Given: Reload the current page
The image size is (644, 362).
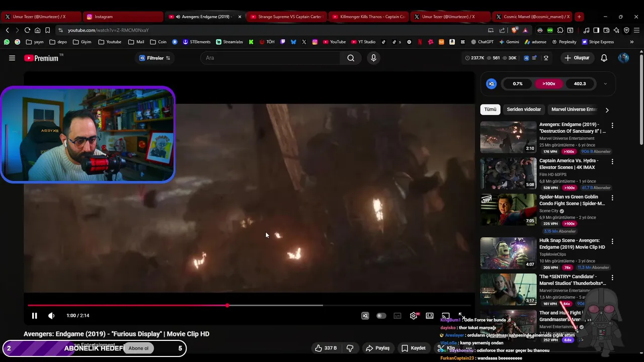Looking at the screenshot, I should pyautogui.click(x=27, y=30).
